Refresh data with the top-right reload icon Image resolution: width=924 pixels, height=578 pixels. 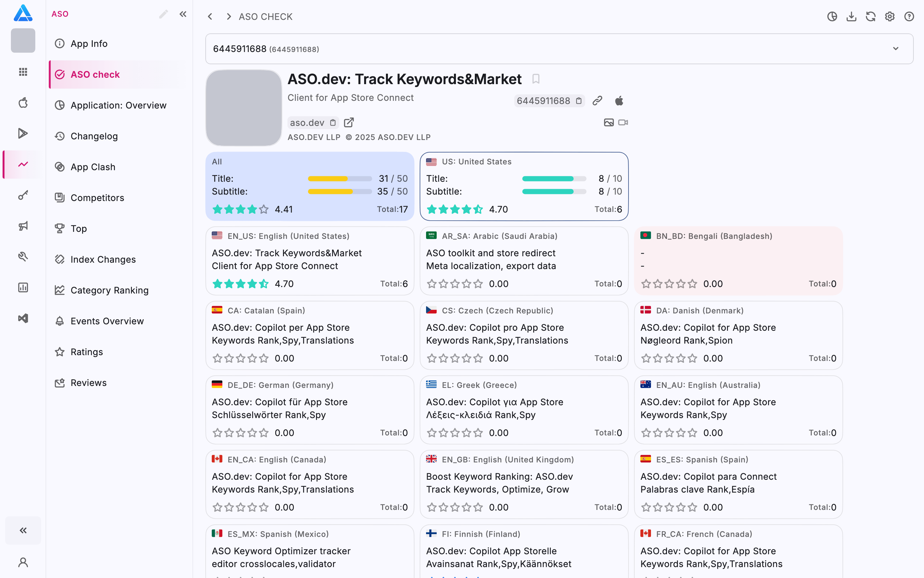[x=870, y=16]
